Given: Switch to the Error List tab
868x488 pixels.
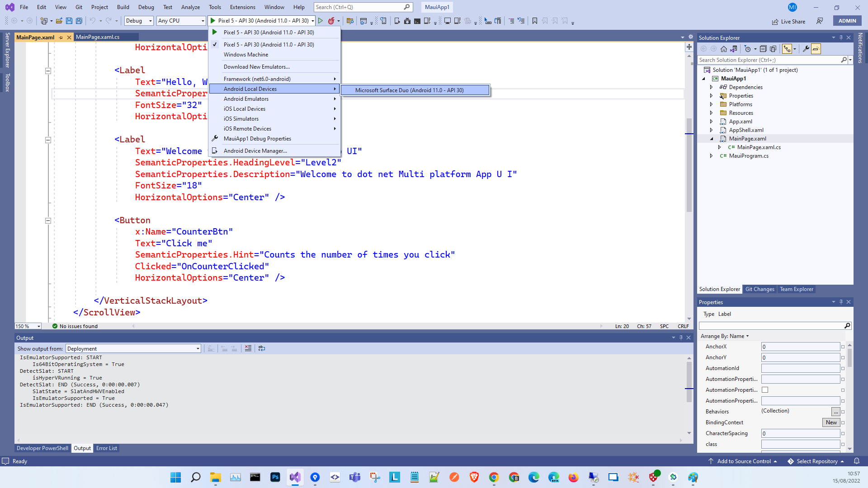Looking at the screenshot, I should 107,448.
